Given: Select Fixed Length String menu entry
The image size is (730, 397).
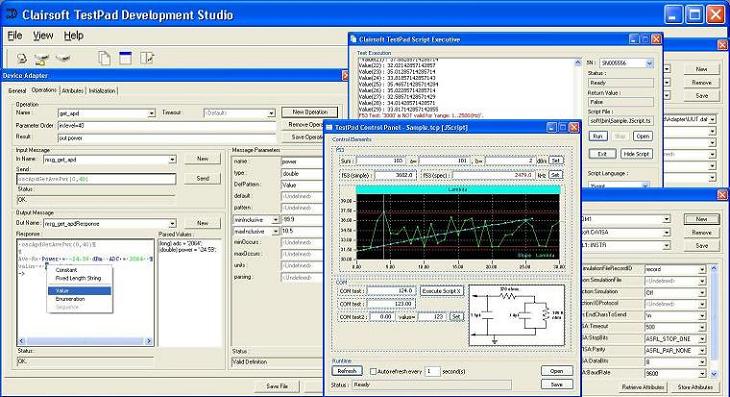Looking at the screenshot, I should point(78,278).
